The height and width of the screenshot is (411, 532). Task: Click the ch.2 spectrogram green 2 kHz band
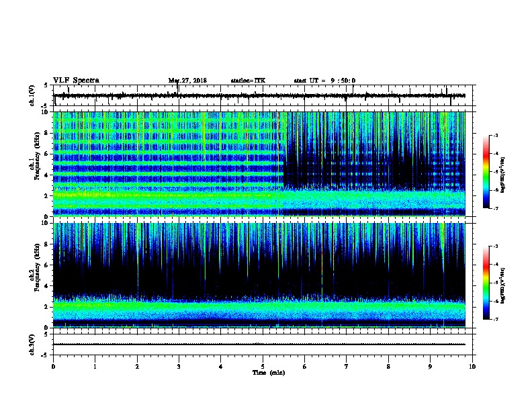pyautogui.click(x=259, y=306)
